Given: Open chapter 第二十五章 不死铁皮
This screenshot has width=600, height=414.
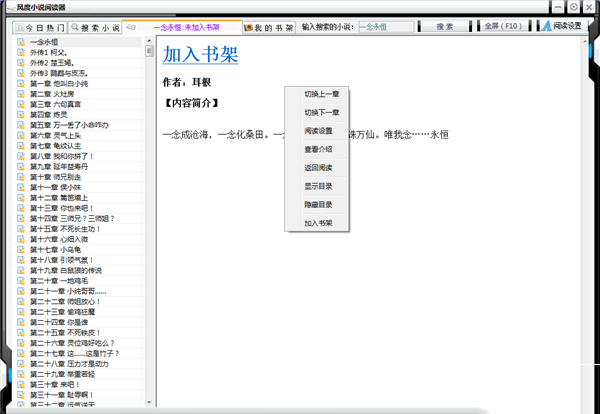Looking at the screenshot, I should point(65,333).
